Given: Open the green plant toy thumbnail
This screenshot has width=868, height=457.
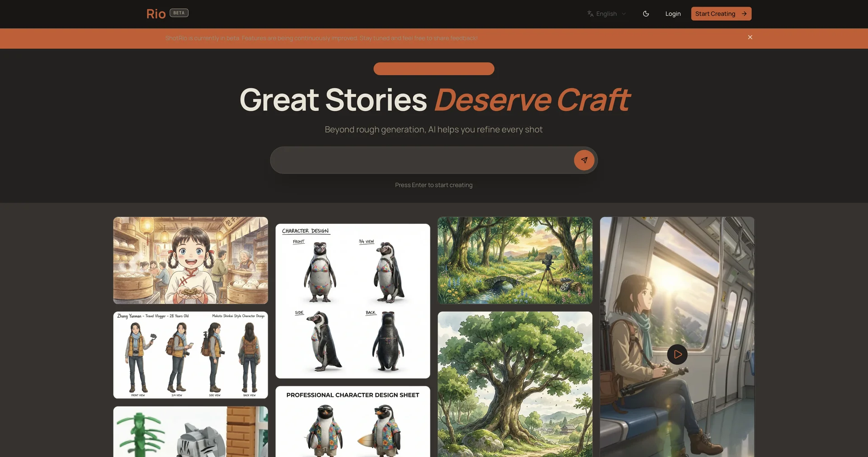Looking at the screenshot, I should (x=190, y=432).
